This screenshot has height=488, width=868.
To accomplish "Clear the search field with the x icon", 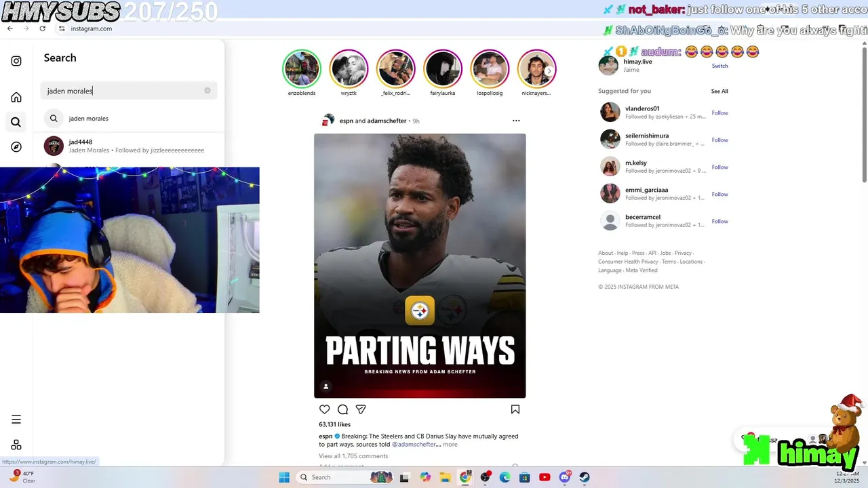I will click(x=208, y=90).
